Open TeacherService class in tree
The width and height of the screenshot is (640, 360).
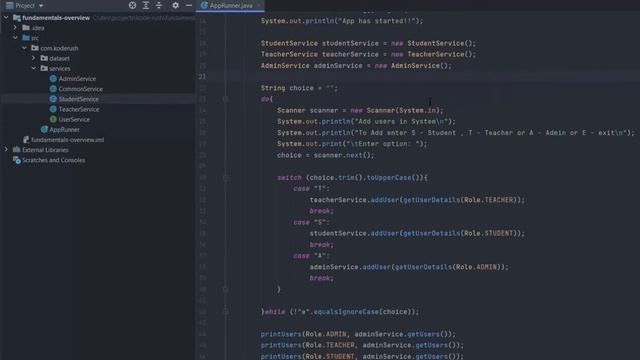point(79,109)
